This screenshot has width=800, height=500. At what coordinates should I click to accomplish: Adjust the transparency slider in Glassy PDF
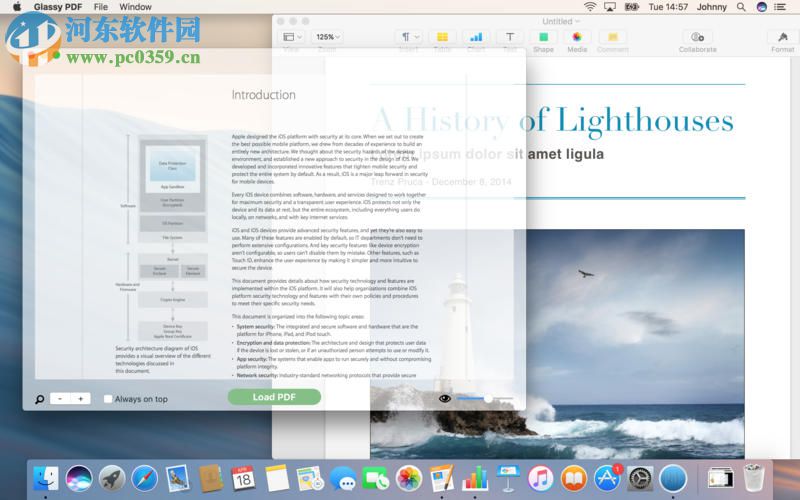[x=485, y=398]
